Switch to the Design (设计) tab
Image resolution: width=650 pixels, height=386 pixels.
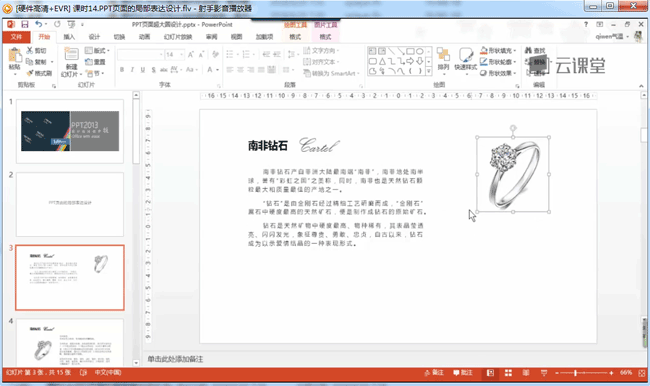(94, 37)
